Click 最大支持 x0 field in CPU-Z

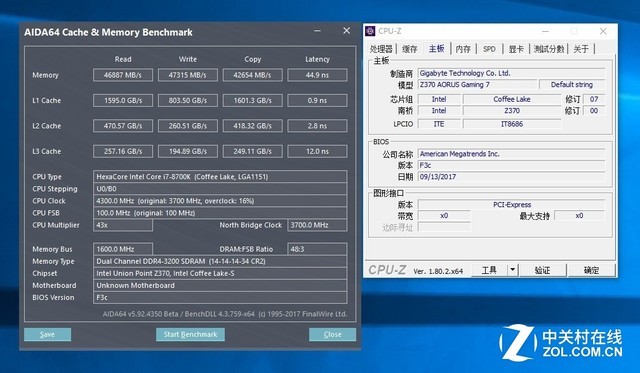click(x=580, y=215)
